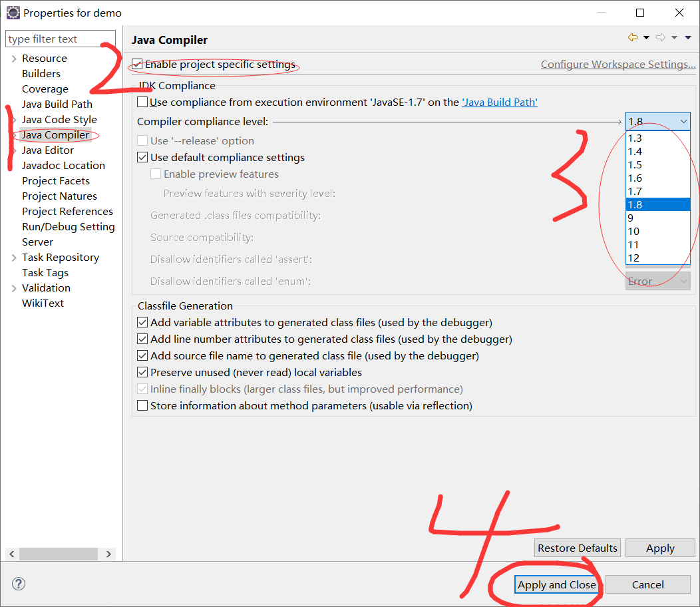Toggle Add variable attributes to generated class files
The width and height of the screenshot is (700, 607).
[x=142, y=323]
